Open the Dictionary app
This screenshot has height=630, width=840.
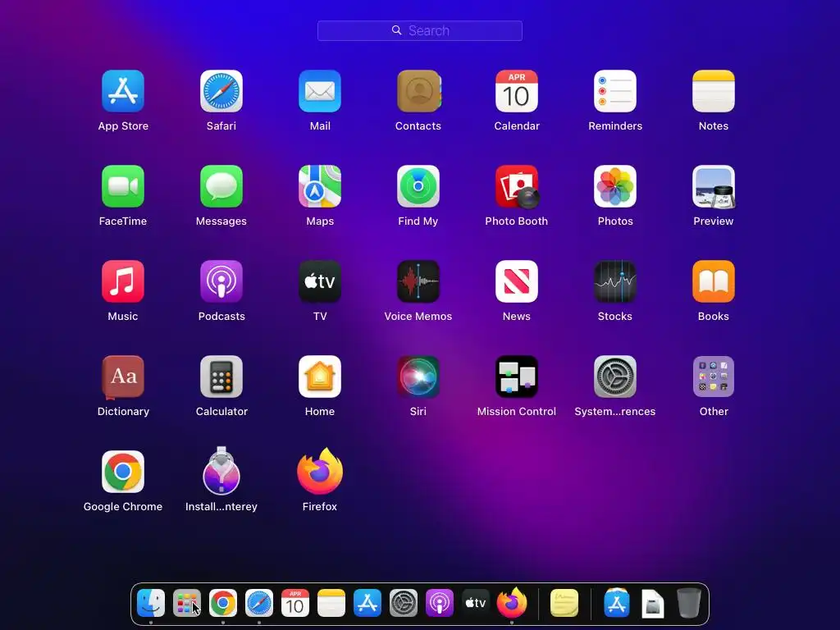[123, 377]
